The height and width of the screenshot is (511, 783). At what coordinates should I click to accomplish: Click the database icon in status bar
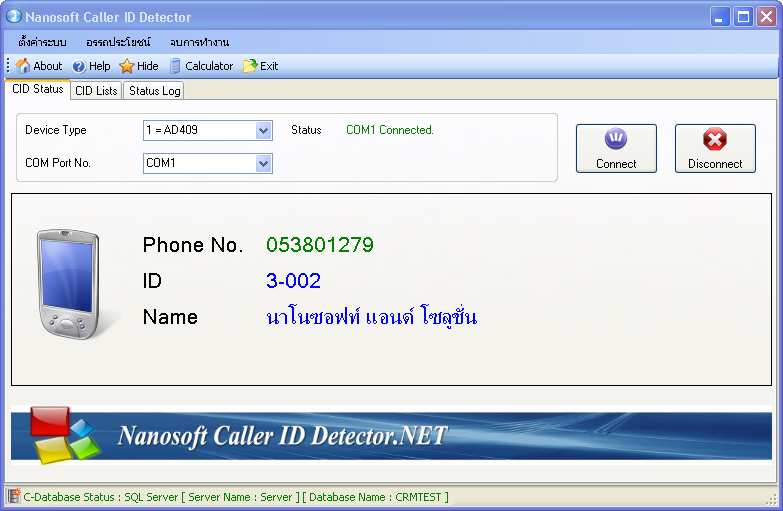click(x=13, y=496)
